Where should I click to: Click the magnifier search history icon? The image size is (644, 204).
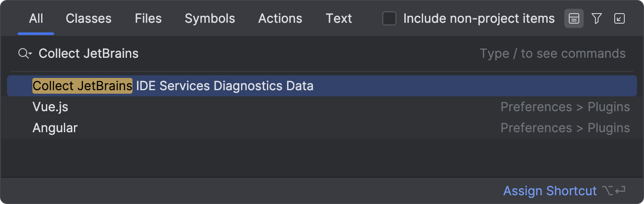(25, 54)
